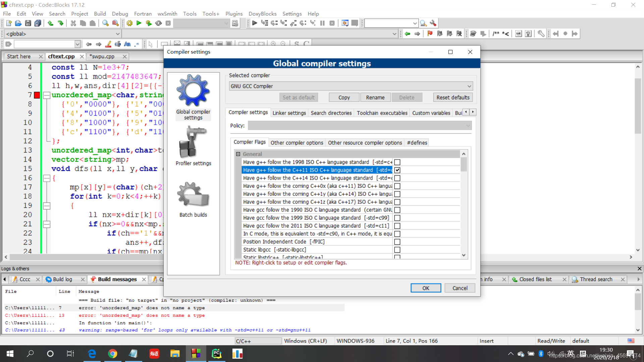This screenshot has width=644, height=362.
Task: Click the Match case Aa icon
Action: coord(127,44)
